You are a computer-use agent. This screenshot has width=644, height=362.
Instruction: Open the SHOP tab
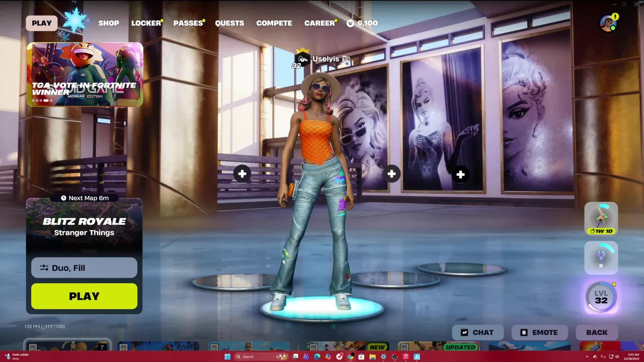(109, 23)
